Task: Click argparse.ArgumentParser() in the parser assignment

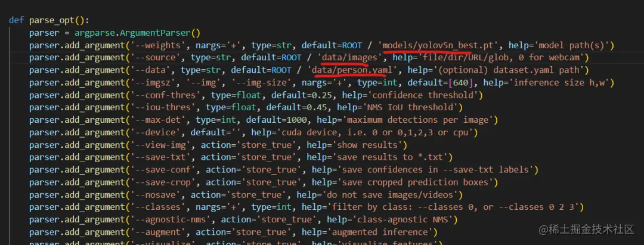Action: tap(137, 32)
